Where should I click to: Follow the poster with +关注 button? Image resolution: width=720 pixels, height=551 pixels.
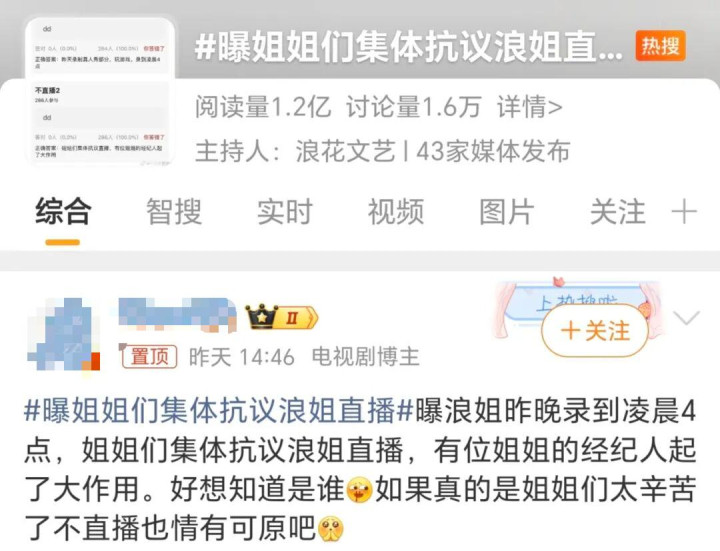coord(595,331)
